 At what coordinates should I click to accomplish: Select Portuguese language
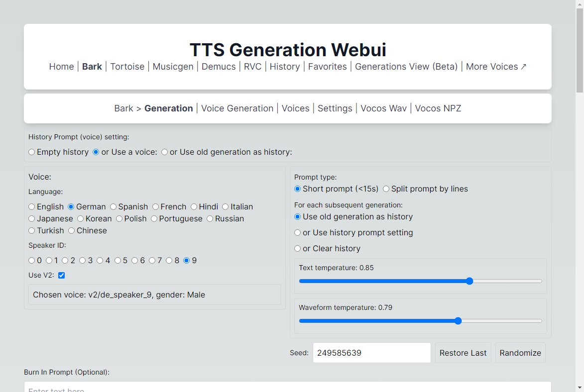pyautogui.click(x=154, y=218)
